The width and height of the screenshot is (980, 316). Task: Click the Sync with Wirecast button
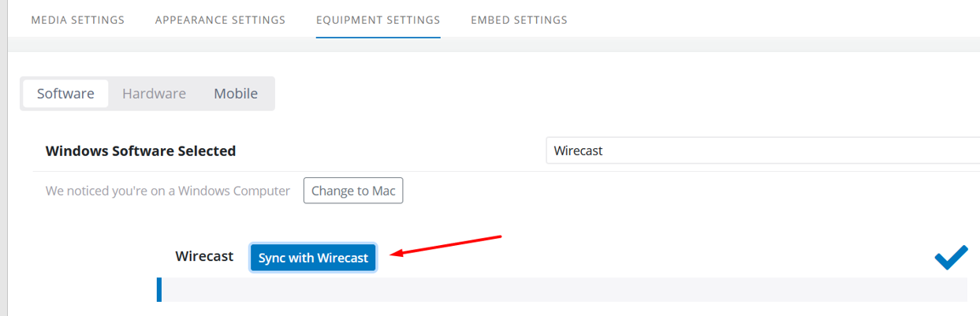(313, 258)
